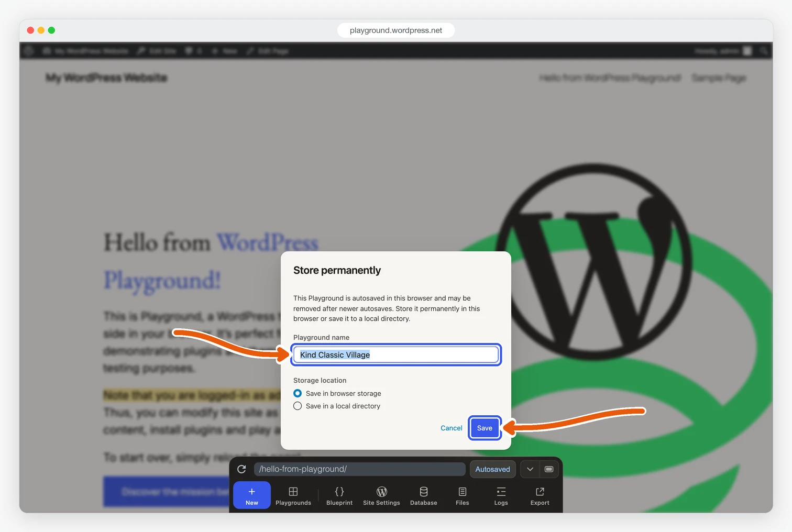Open Site Settings with the WordPress logo
Screen dimensions: 792x532
[381, 495]
